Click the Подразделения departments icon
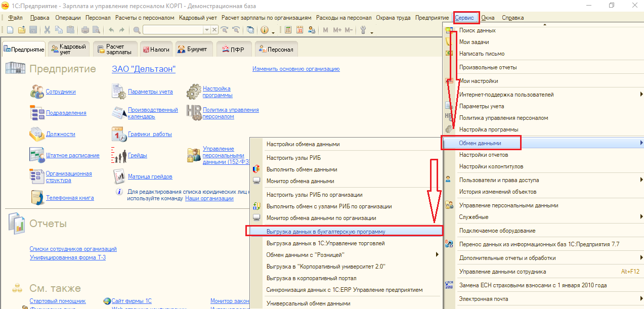Screen dimensions: 644x309 tap(37, 113)
